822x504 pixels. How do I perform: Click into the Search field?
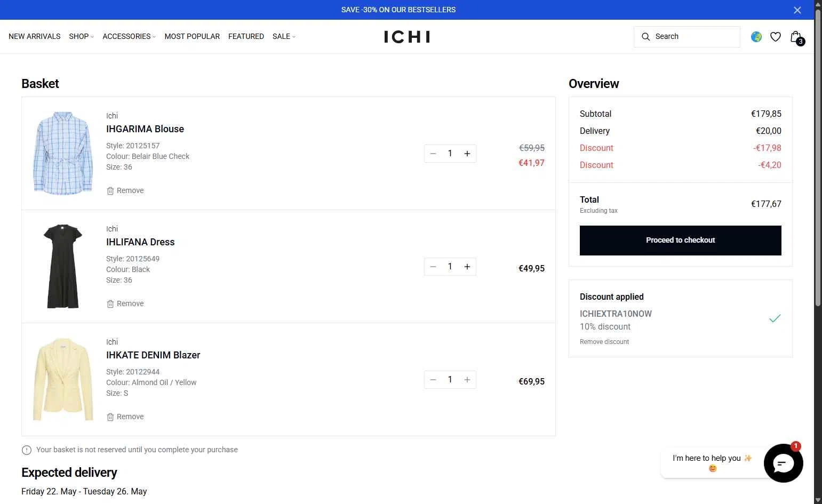pos(687,37)
